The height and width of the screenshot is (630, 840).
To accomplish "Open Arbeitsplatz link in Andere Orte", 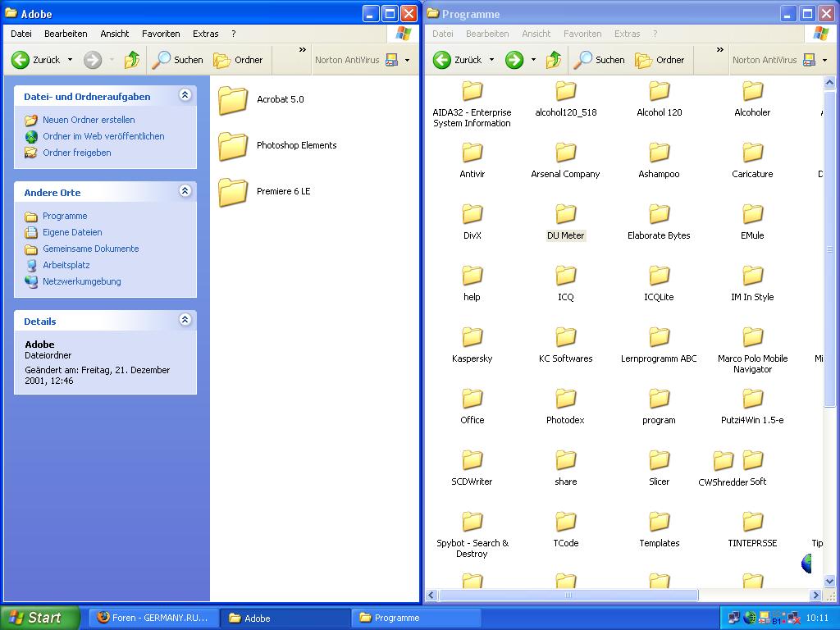I will pos(66,265).
